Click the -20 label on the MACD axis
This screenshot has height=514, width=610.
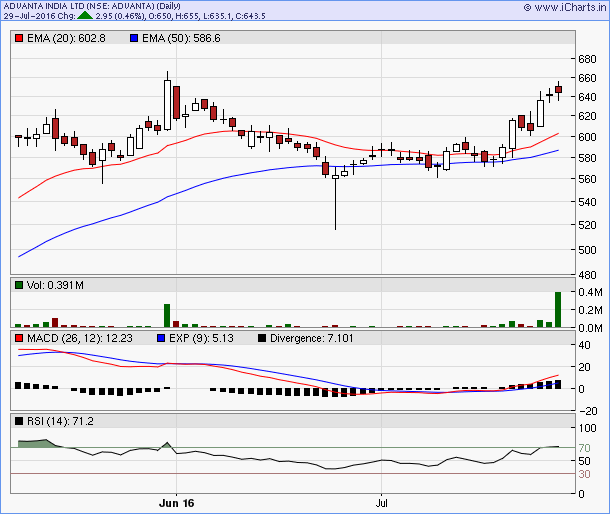point(588,411)
